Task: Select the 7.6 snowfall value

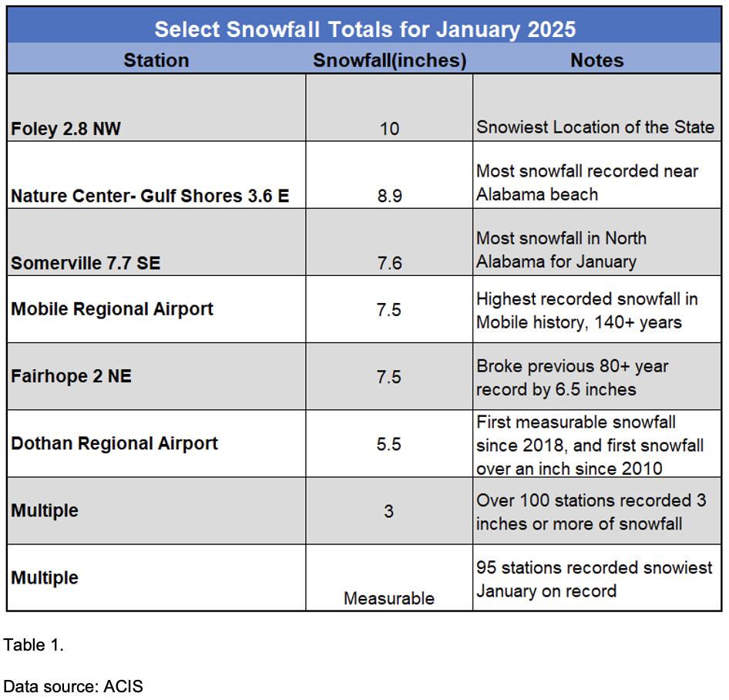Action: coord(389,263)
